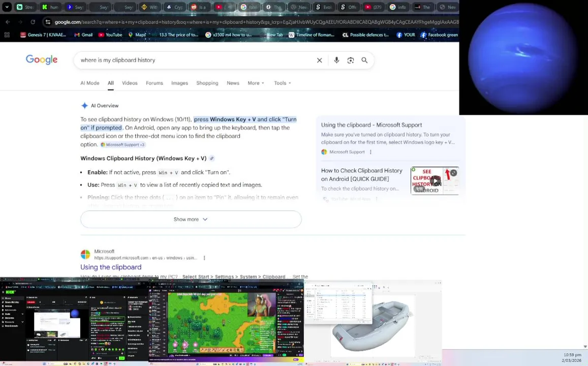Open the YOUR Facebook bookmark
The image size is (588, 366).
tap(406, 35)
